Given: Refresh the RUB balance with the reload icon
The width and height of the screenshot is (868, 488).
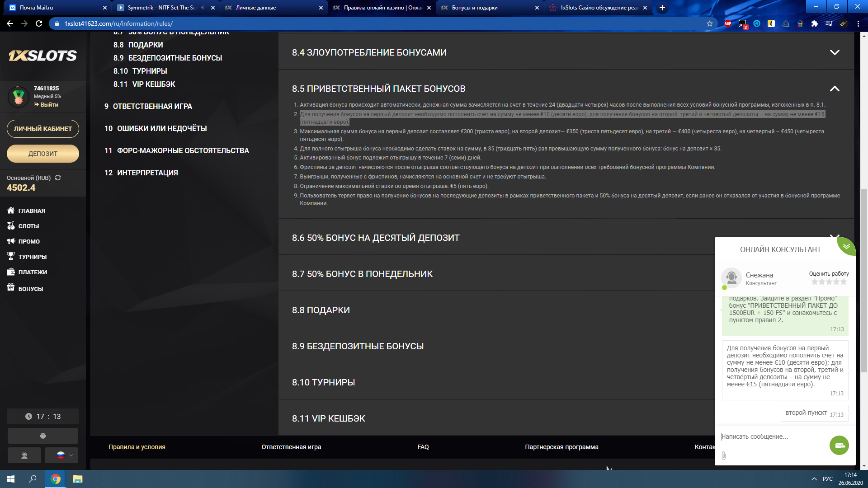Looking at the screenshot, I should click(x=58, y=178).
